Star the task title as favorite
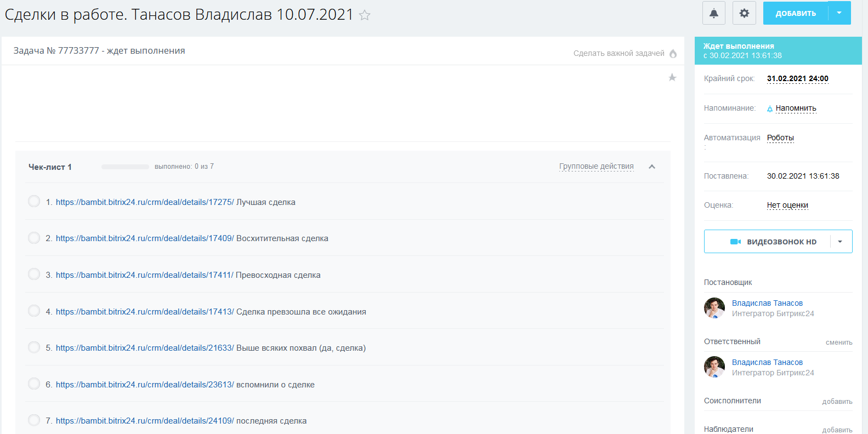Image resolution: width=868 pixels, height=434 pixels. tap(365, 15)
